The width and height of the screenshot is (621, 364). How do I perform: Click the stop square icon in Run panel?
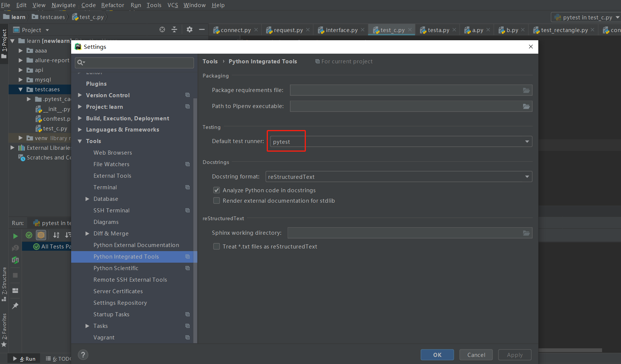(x=15, y=275)
